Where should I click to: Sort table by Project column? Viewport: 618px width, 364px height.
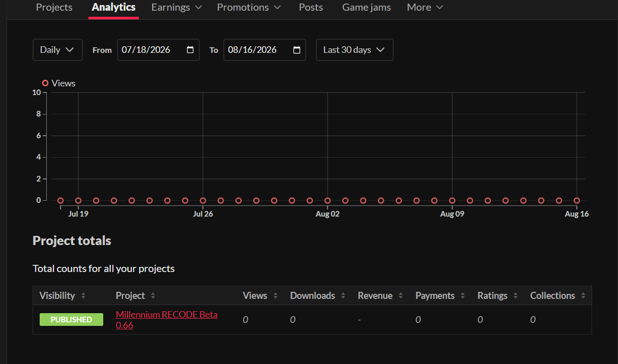click(x=135, y=295)
